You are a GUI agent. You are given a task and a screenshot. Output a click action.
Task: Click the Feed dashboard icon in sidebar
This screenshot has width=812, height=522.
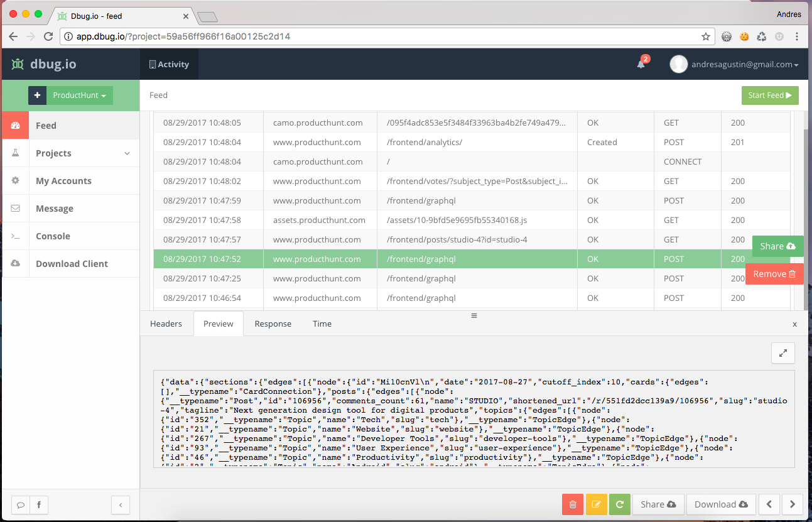click(x=16, y=125)
